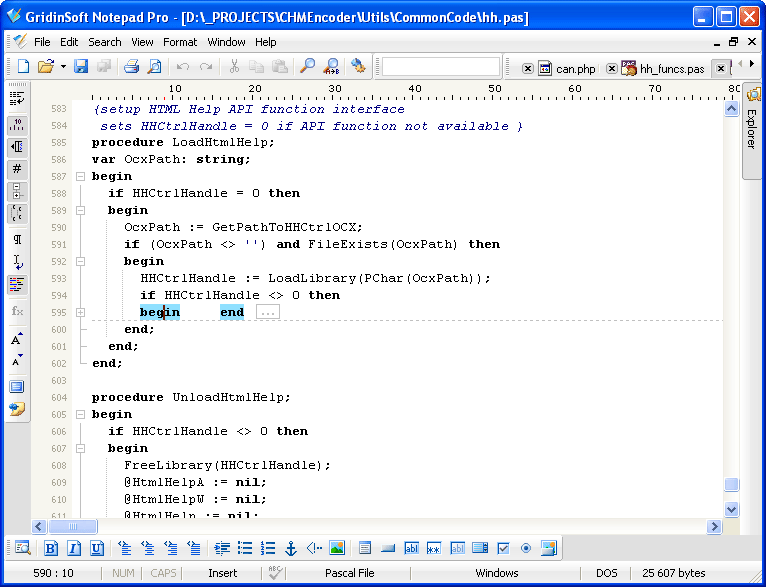Toggle syntax highlighting icon
Image resolution: width=766 pixels, height=587 pixels.
tap(17, 285)
